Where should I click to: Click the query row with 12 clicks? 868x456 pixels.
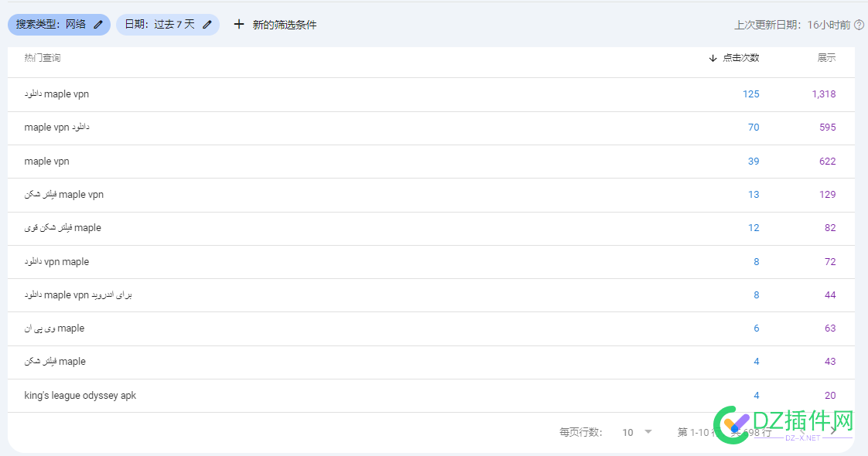[x=63, y=228]
